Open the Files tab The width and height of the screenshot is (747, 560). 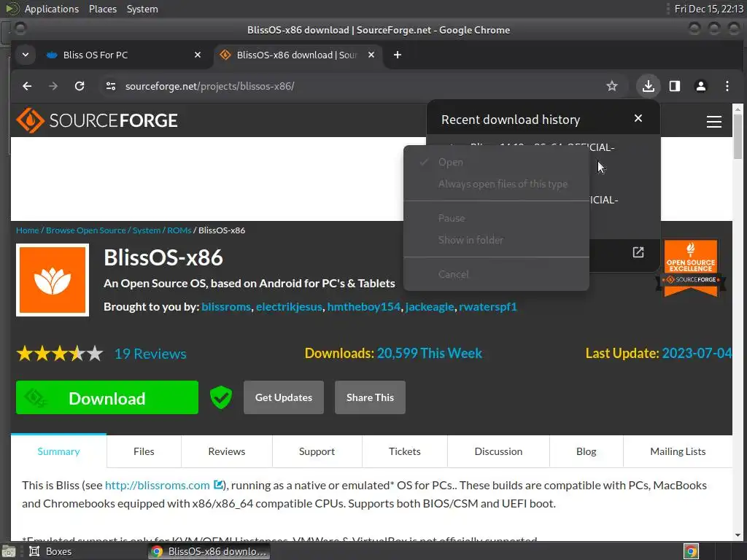pyautogui.click(x=144, y=451)
